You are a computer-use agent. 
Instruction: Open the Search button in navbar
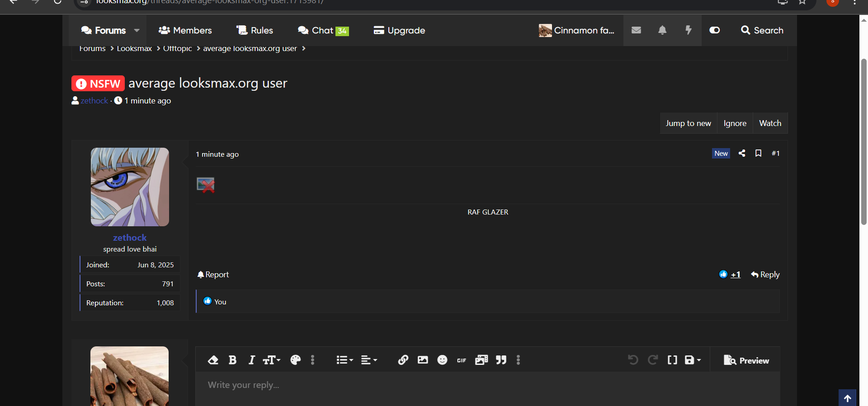(x=762, y=30)
